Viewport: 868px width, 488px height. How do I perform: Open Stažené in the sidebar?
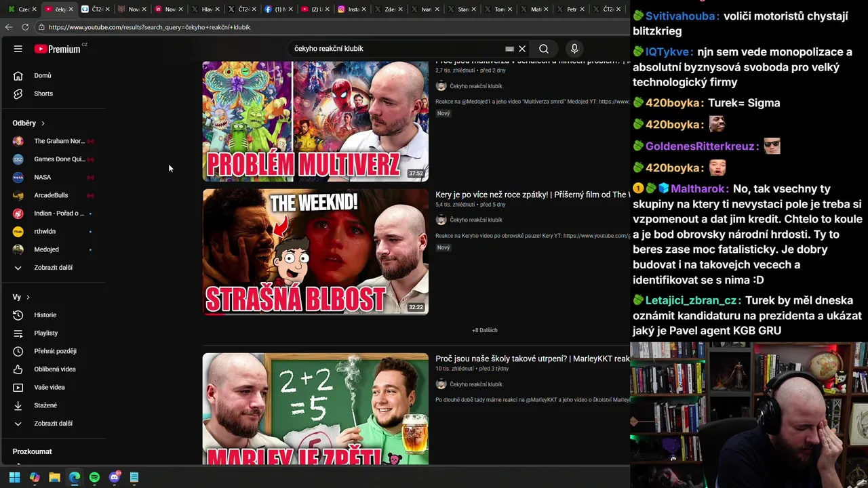[45, 405]
